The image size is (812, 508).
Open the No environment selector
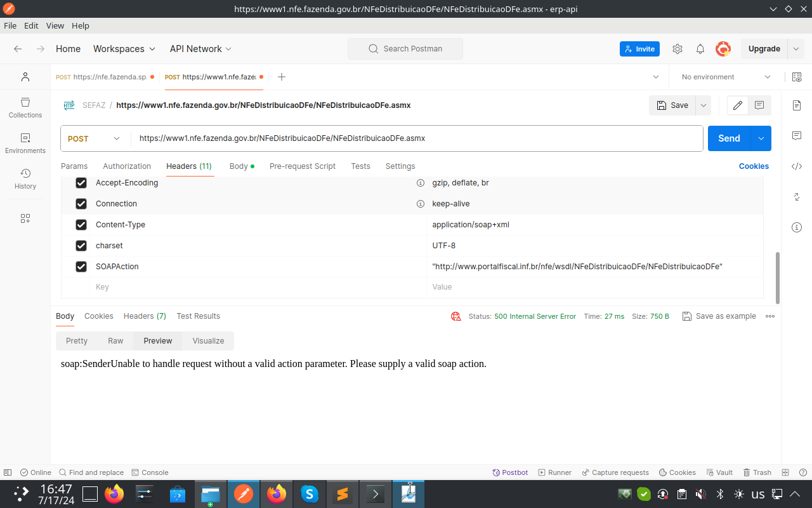click(x=726, y=77)
